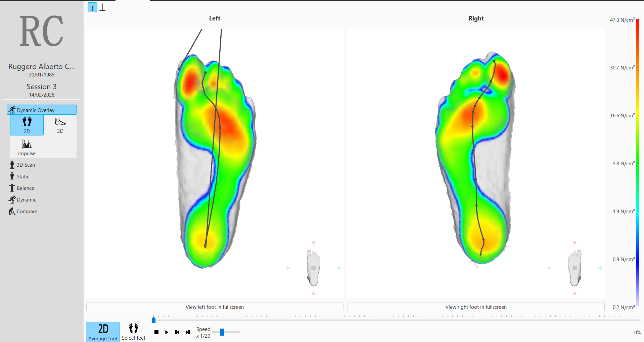644x342 pixels.
Task: Click right foot green right arrow
Action: (600, 268)
